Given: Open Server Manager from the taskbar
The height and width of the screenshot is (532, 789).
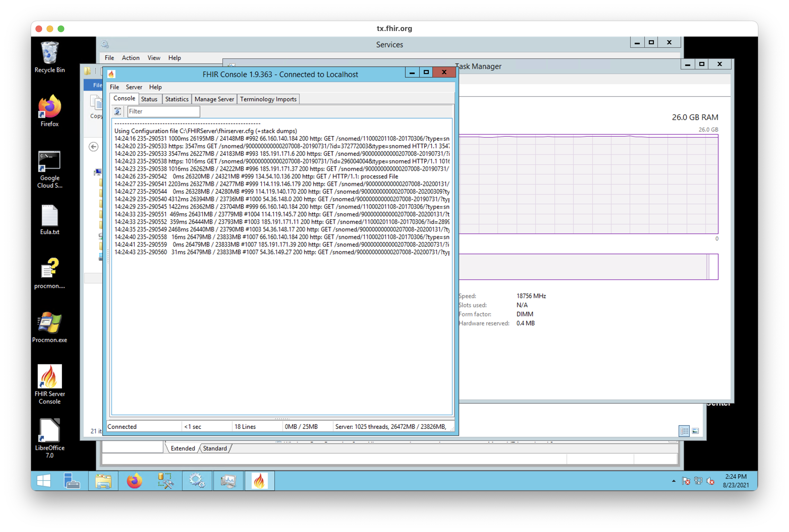Looking at the screenshot, I should tap(71, 481).
